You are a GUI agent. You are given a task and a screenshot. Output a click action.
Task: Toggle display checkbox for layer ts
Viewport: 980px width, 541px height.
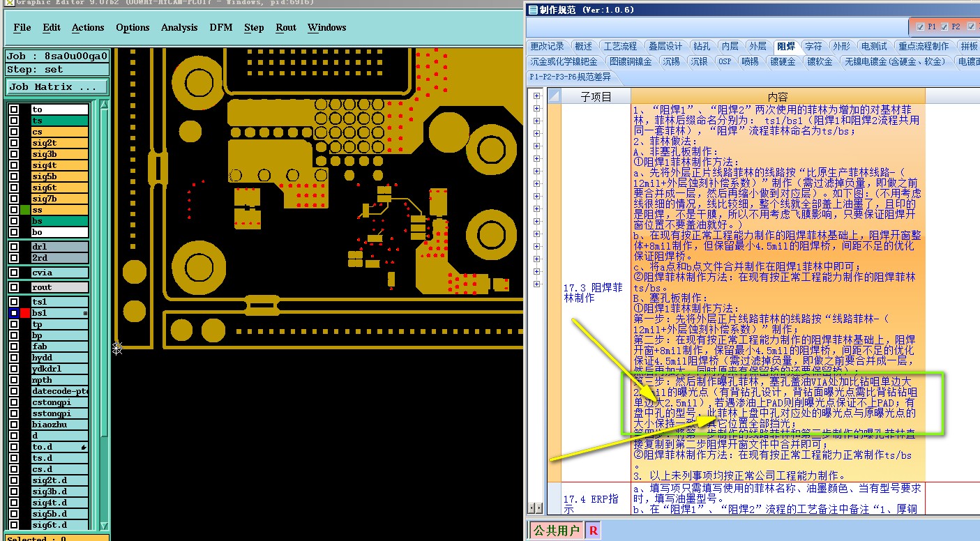point(14,121)
